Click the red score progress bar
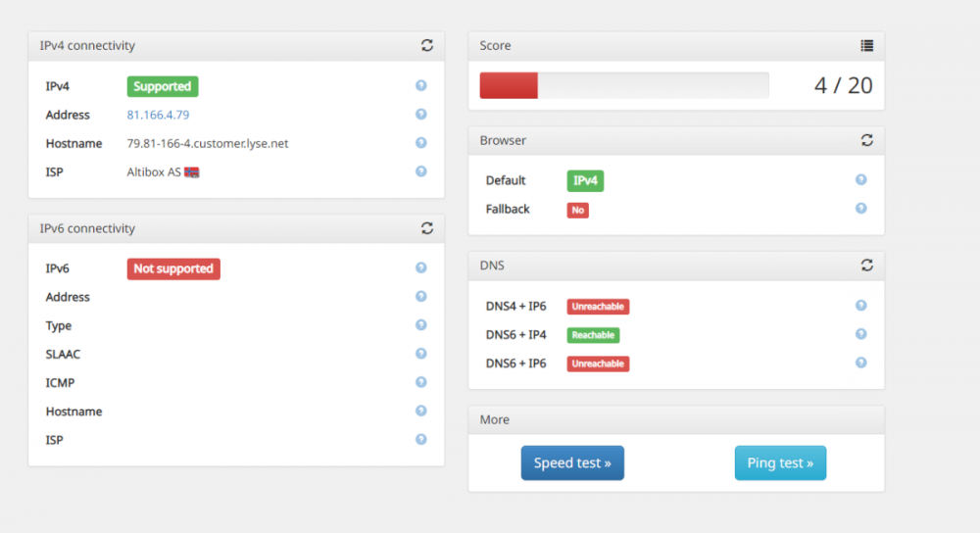Viewport: 980px width, 533px height. pos(509,85)
